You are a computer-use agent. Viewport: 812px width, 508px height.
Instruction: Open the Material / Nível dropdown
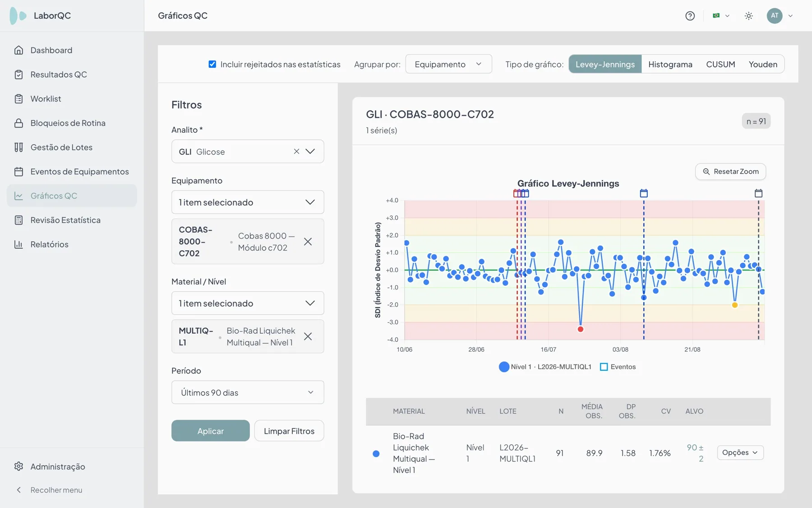tap(248, 303)
